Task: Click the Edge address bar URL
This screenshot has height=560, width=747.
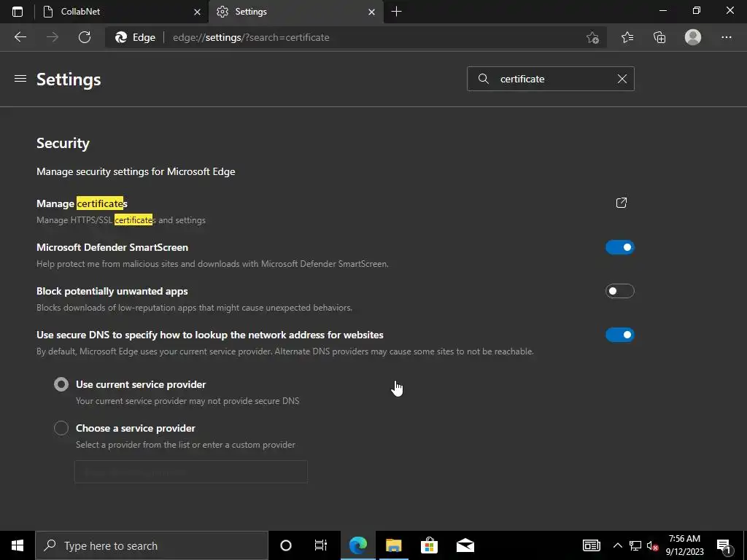Action: (251, 37)
